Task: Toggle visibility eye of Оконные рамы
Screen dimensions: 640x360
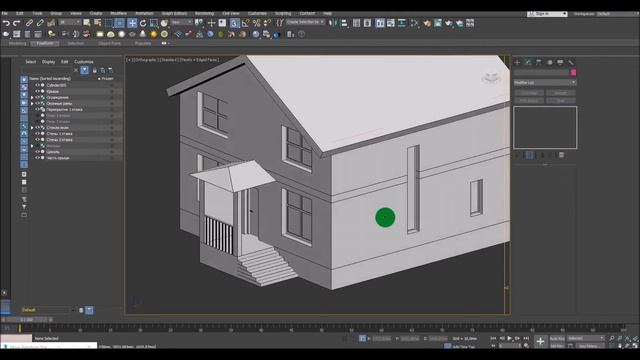Action: tap(37, 104)
